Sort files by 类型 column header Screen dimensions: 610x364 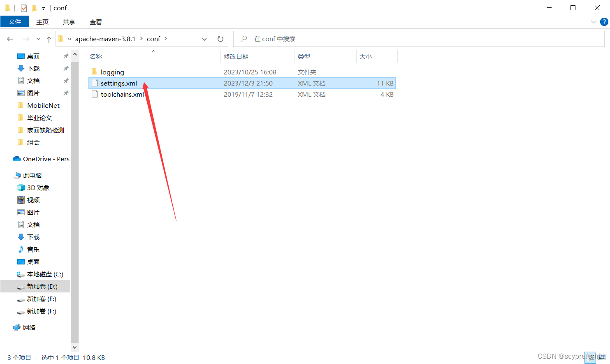point(304,57)
